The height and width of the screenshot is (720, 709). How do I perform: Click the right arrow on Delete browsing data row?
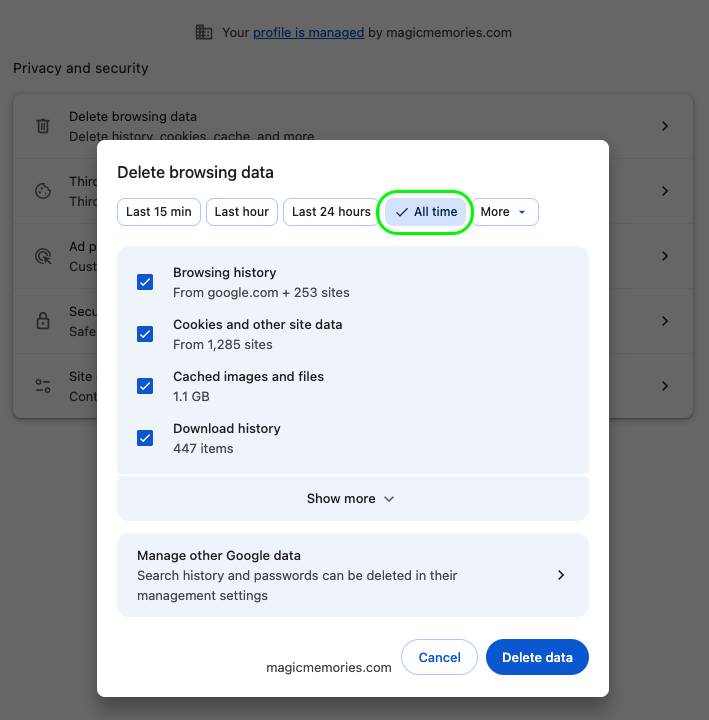[x=665, y=126]
